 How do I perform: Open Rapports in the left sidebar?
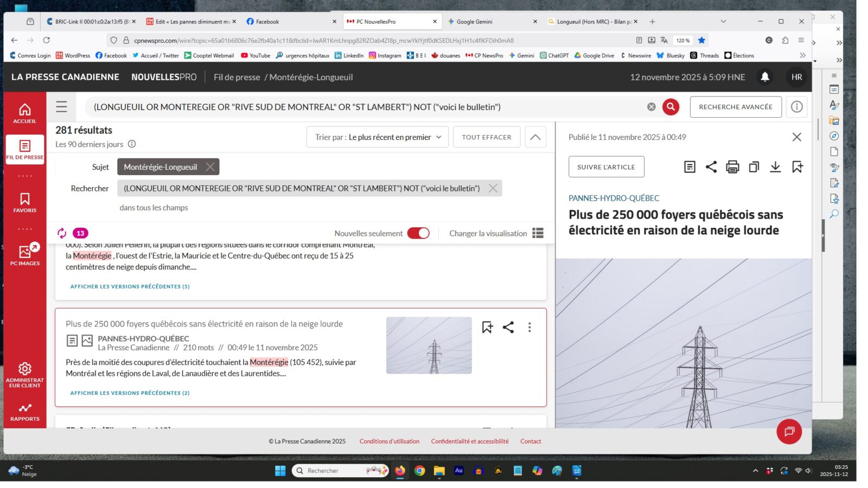tap(25, 412)
